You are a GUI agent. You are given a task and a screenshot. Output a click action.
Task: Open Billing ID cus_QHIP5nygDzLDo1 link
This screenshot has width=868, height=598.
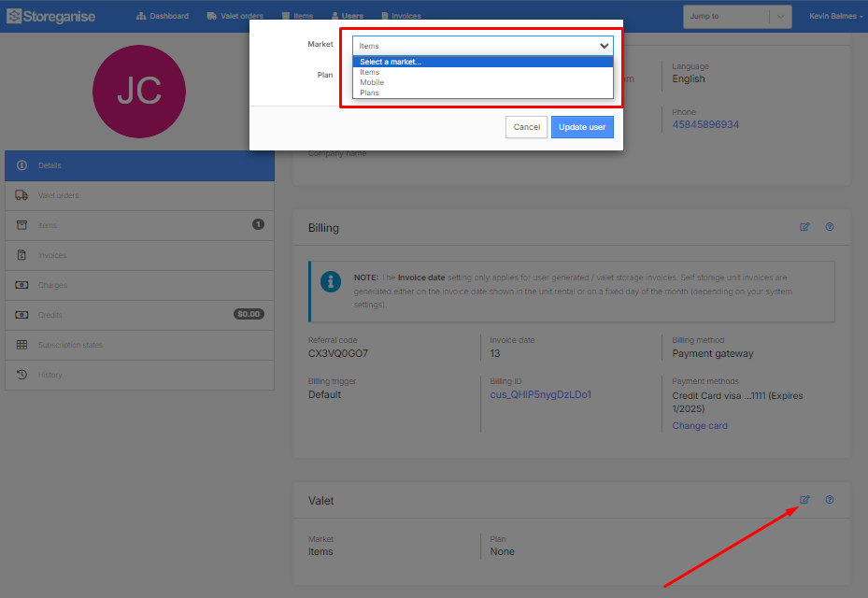point(540,395)
